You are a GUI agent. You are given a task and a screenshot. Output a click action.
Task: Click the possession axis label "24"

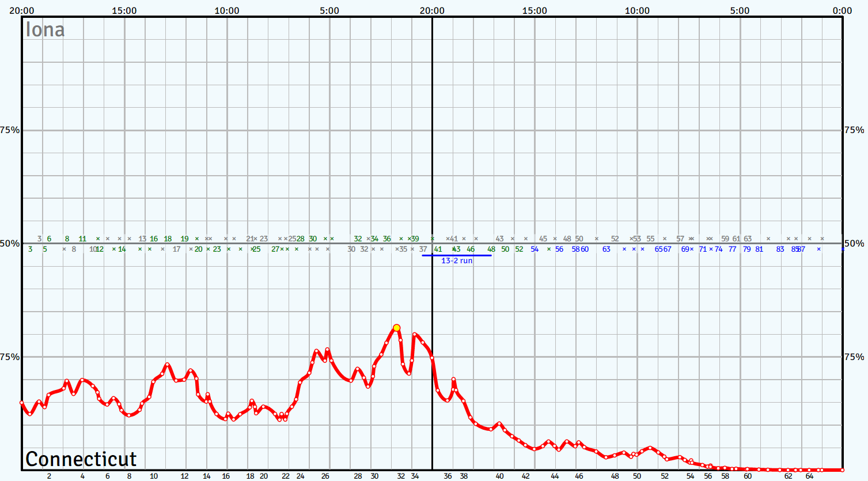(x=301, y=476)
